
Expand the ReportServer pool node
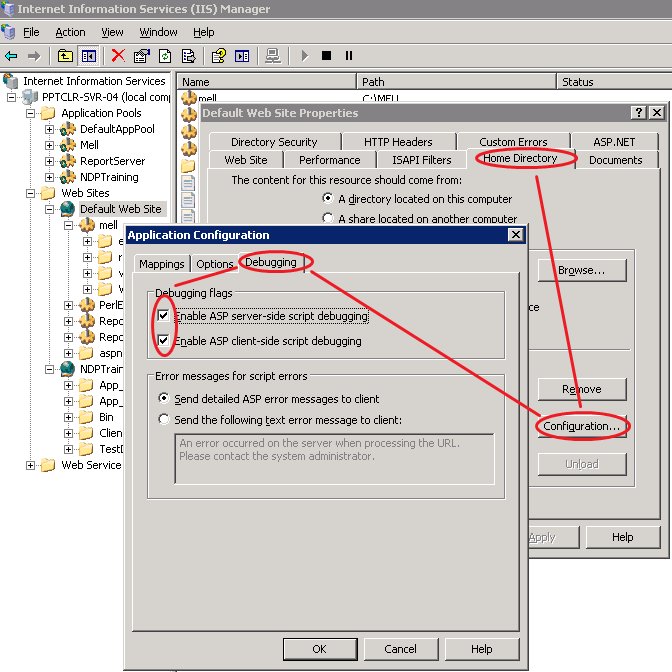(49, 161)
